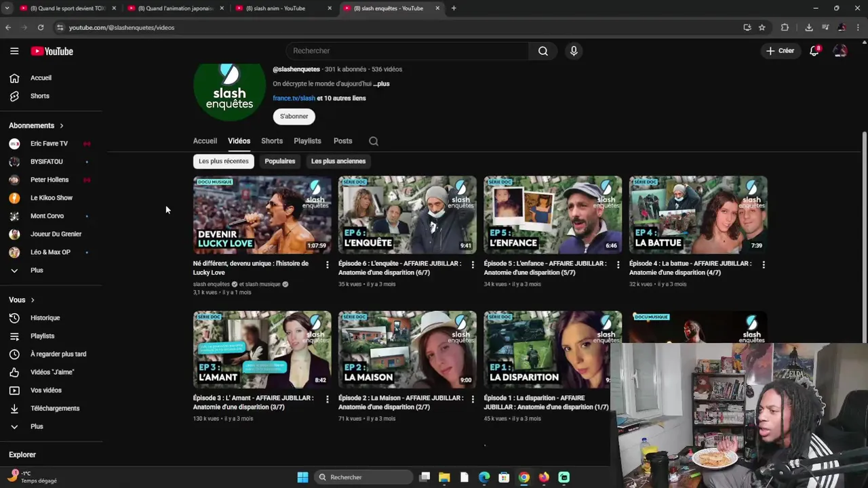868x488 pixels.
Task: Reload the page in browser toolbar
Action: pyautogui.click(x=41, y=27)
